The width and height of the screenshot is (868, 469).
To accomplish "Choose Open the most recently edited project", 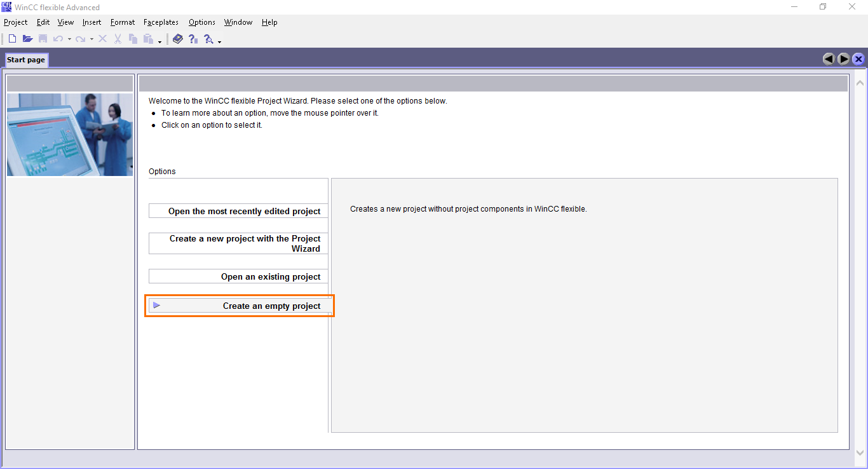I will tap(238, 211).
